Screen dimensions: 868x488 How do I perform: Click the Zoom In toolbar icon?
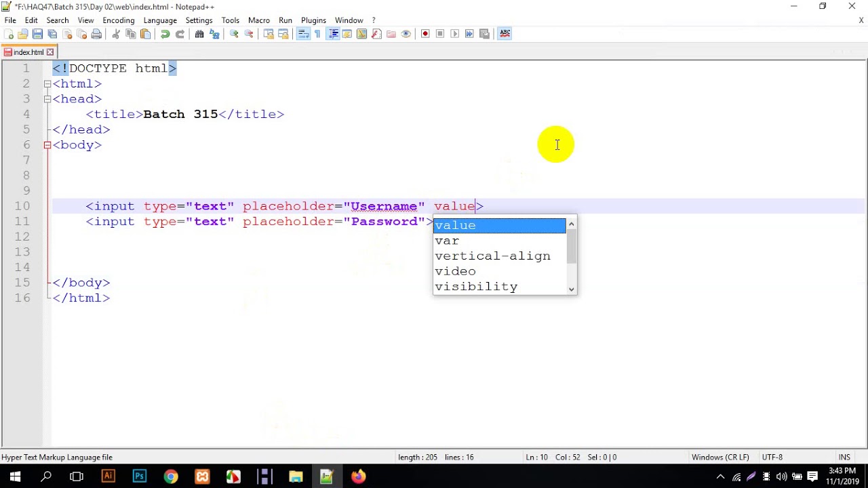(234, 34)
